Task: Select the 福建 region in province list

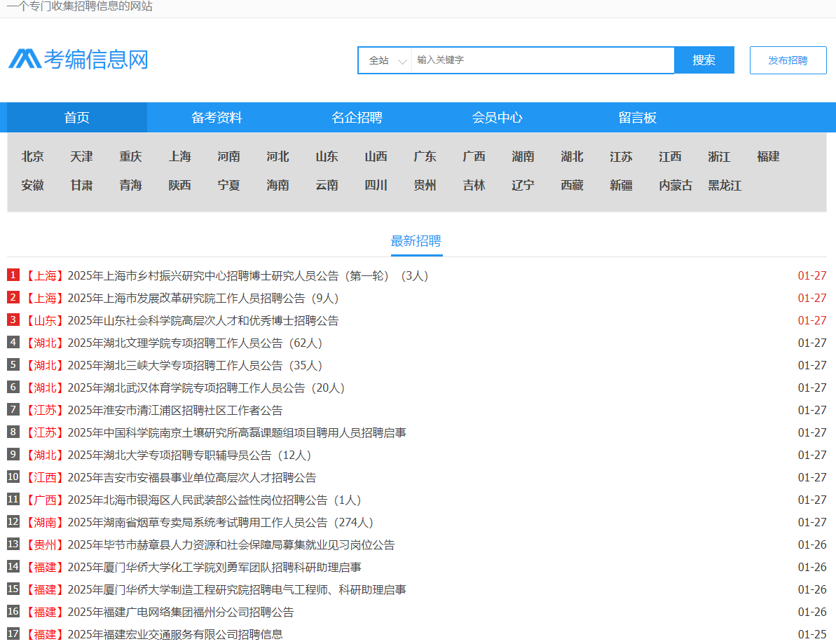Action: pos(768,157)
